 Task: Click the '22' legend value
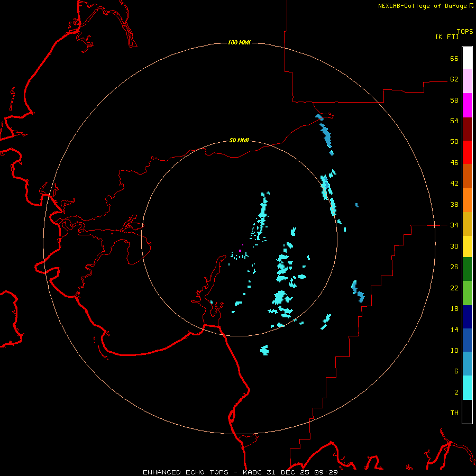(454, 288)
